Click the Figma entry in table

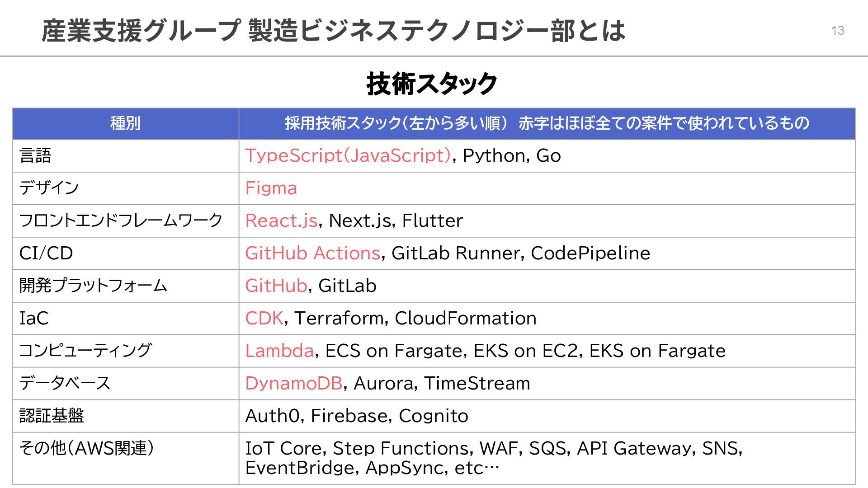tap(271, 188)
